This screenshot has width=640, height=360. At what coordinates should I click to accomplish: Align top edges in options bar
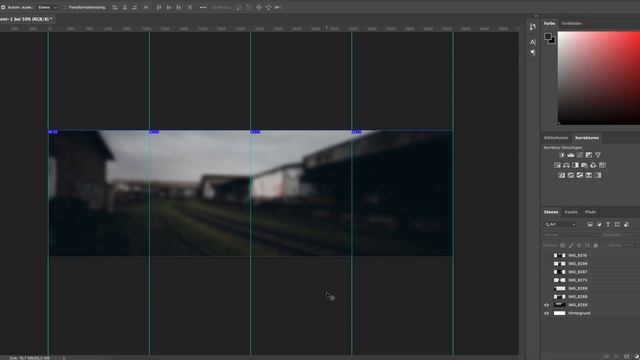[159, 7]
